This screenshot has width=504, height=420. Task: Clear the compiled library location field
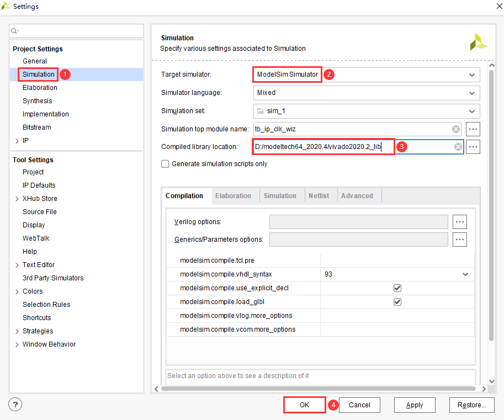458,147
